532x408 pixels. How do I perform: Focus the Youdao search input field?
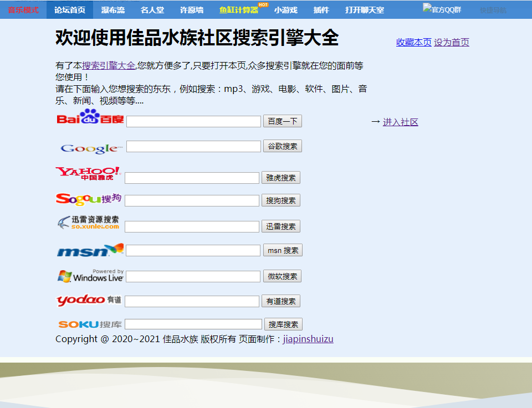[x=192, y=301]
